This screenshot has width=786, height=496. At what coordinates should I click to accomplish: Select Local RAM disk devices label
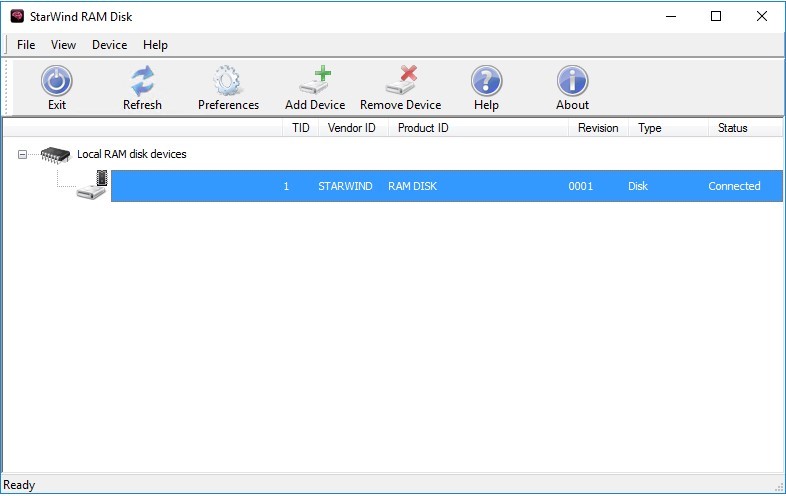pos(132,154)
